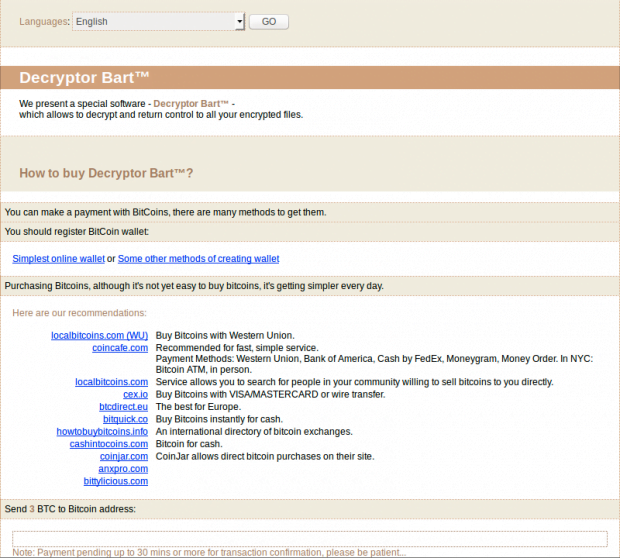
Task: Click the Bitcoin address field
Action: tap(310, 539)
